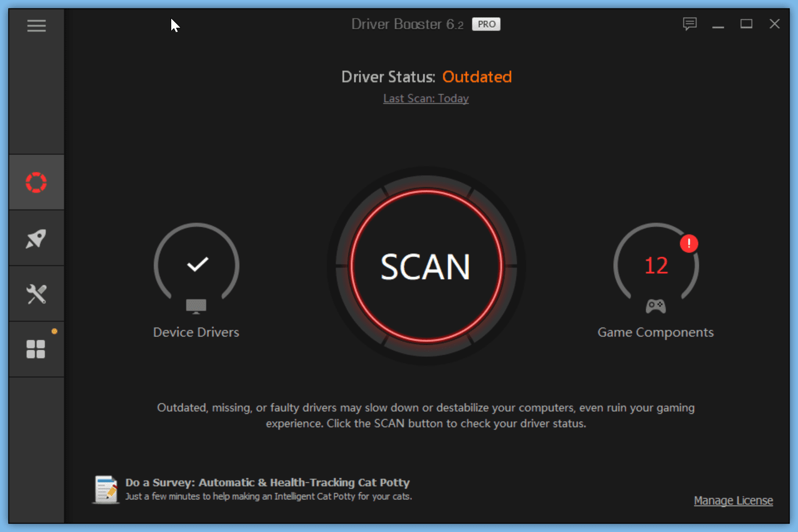This screenshot has width=798, height=532.
Task: Click the monitor icon under Device Drivers
Action: pyautogui.click(x=196, y=305)
